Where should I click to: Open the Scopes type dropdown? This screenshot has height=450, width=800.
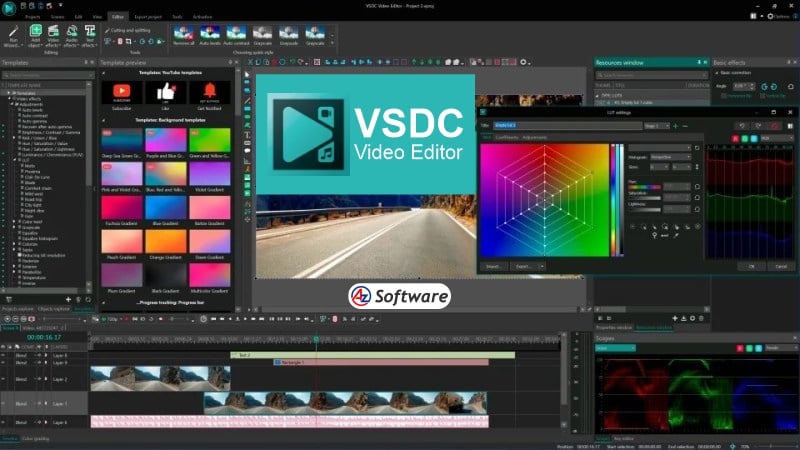click(x=615, y=348)
